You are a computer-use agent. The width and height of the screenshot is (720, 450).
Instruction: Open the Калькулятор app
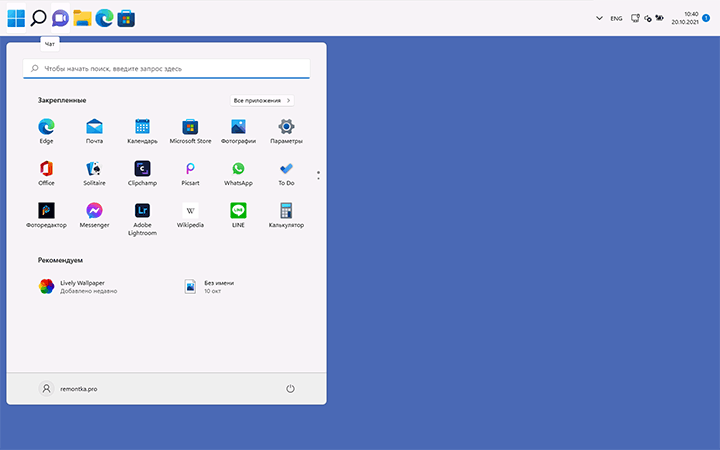tap(286, 215)
